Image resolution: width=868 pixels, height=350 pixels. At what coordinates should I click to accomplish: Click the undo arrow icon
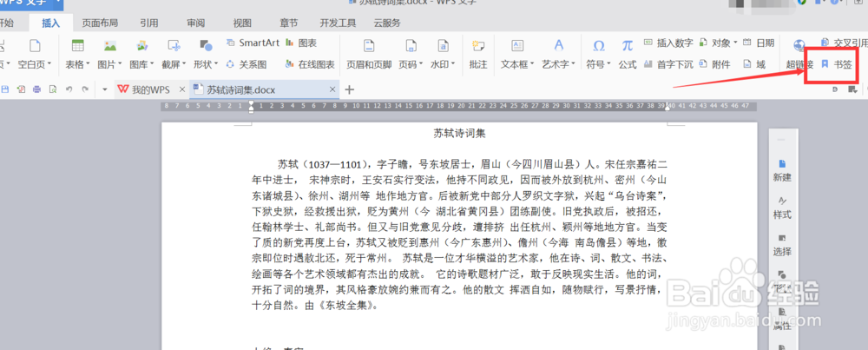69,89
